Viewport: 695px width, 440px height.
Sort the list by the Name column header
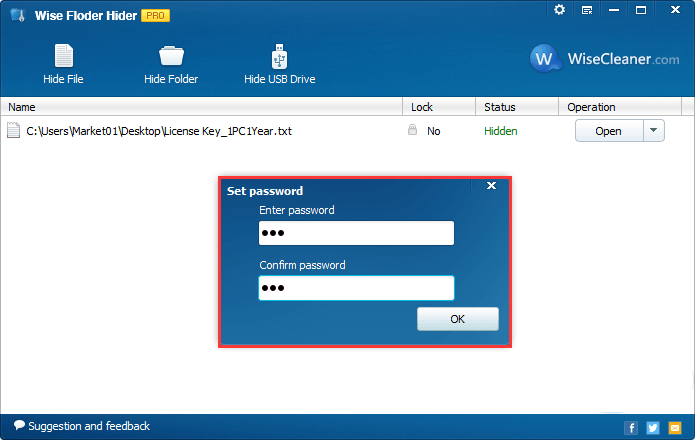(x=200, y=107)
